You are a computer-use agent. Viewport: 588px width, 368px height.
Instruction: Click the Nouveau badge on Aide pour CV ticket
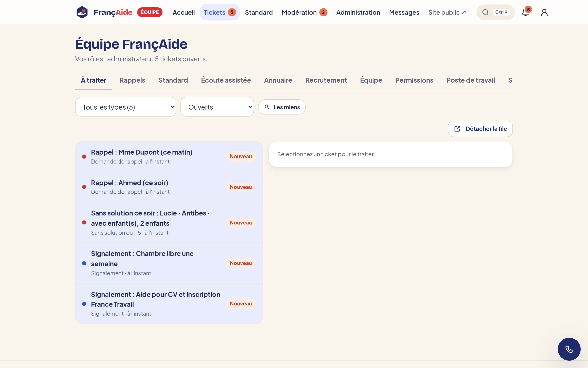(241, 304)
